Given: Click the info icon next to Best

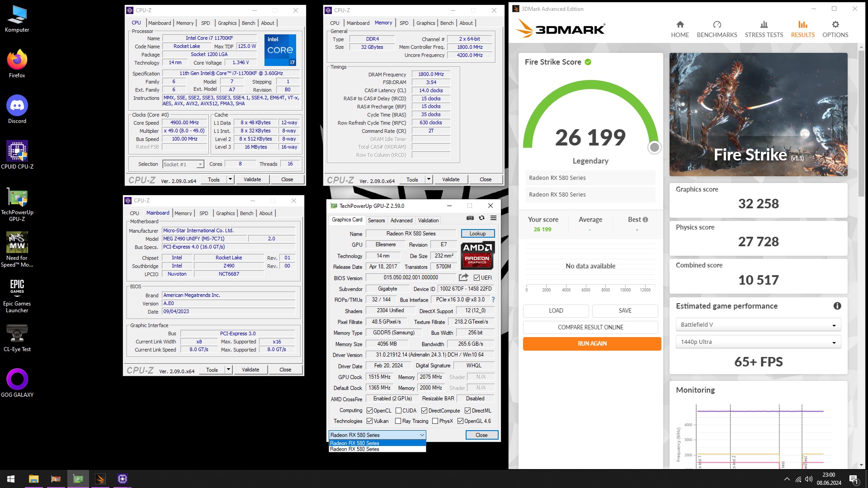Looking at the screenshot, I should 645,220.
